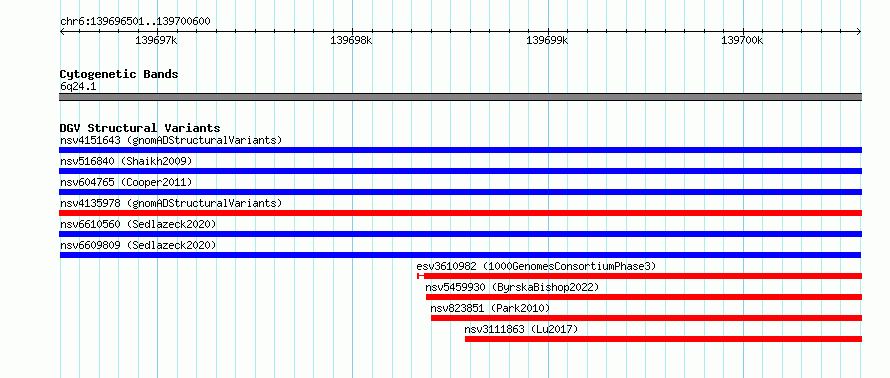Open esv3610982 1000GenomesConsortiumPhase3 label
Screen dimensions: 890x378
click(536, 266)
